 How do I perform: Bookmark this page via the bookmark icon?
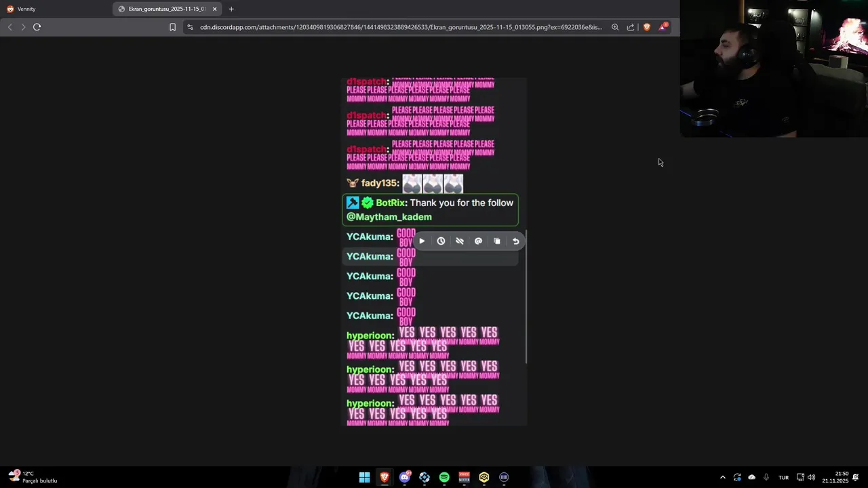pos(172,27)
